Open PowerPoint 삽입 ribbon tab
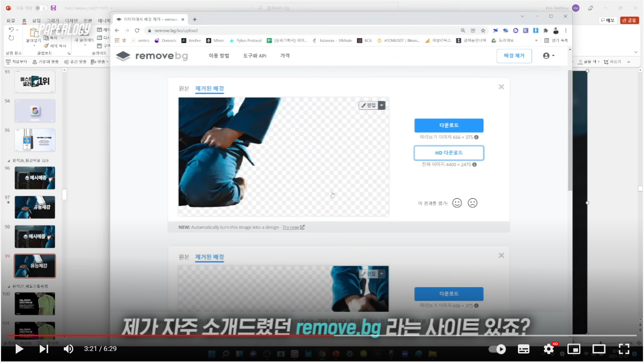The image size is (644, 363). pos(36,20)
